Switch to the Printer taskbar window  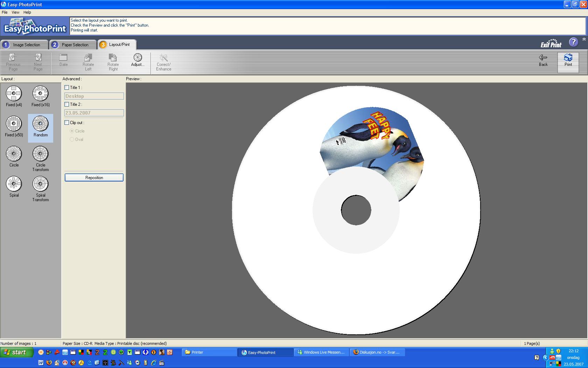pos(209,352)
